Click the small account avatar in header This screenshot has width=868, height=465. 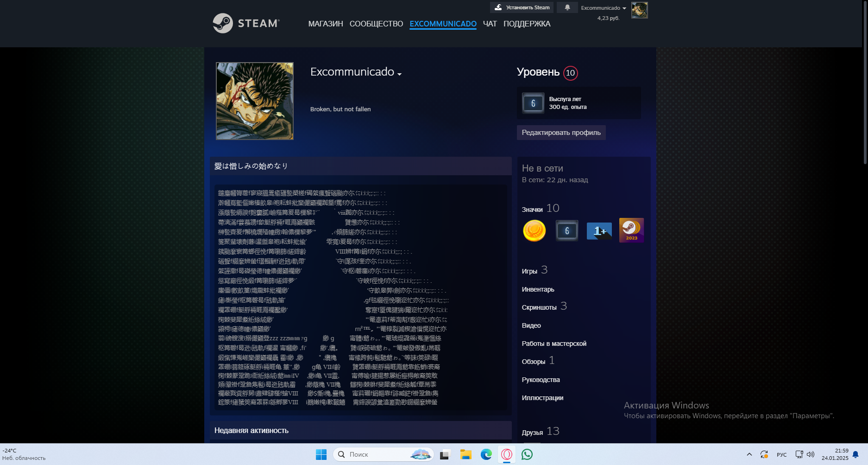[639, 10]
